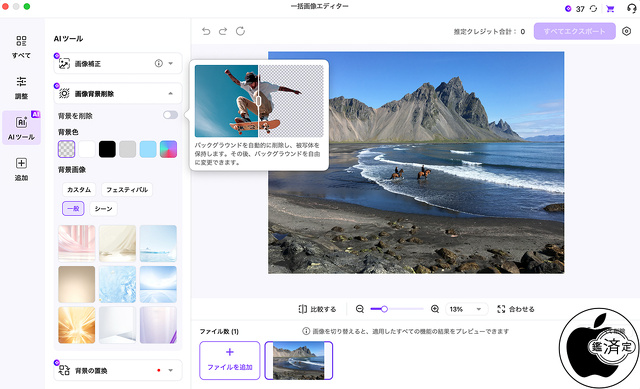Click the zoom slider handle
640x389 pixels.
point(384,309)
